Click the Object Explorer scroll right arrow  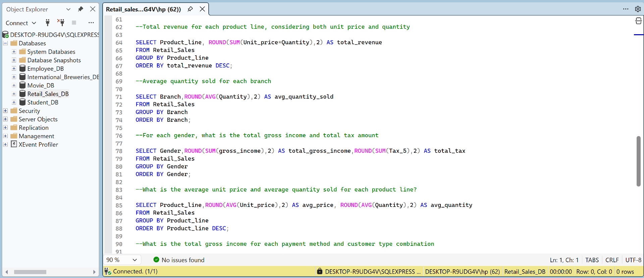tap(94, 272)
